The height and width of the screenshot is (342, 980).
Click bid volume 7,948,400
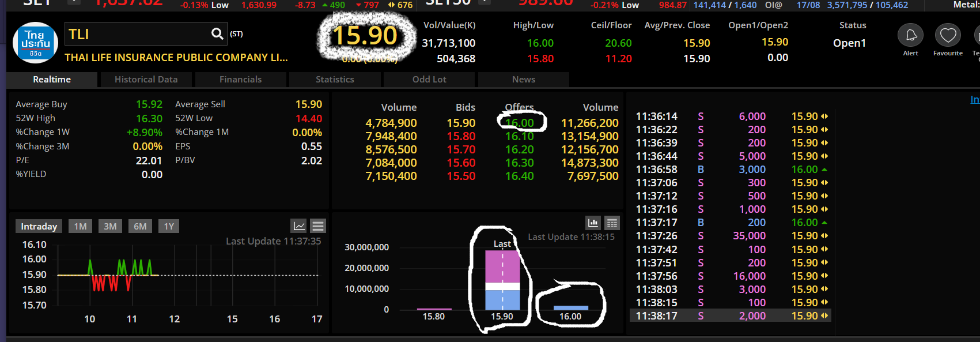point(391,136)
